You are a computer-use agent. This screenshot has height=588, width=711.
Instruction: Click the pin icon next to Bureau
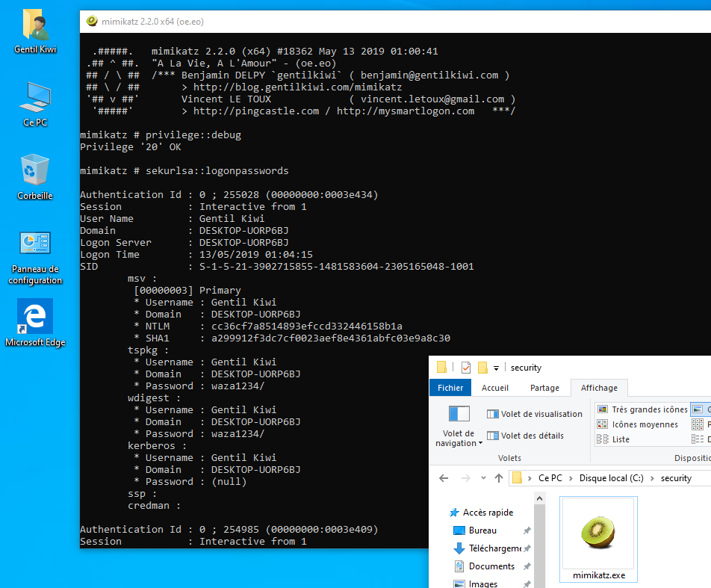(527, 530)
